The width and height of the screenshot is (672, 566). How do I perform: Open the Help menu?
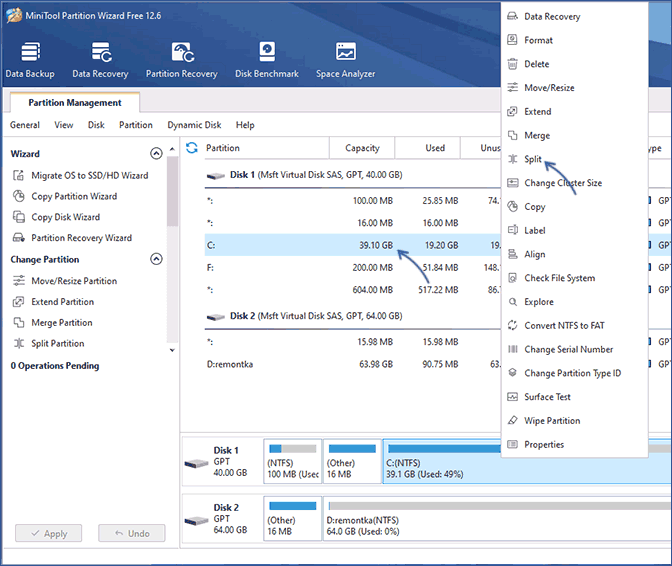click(245, 125)
